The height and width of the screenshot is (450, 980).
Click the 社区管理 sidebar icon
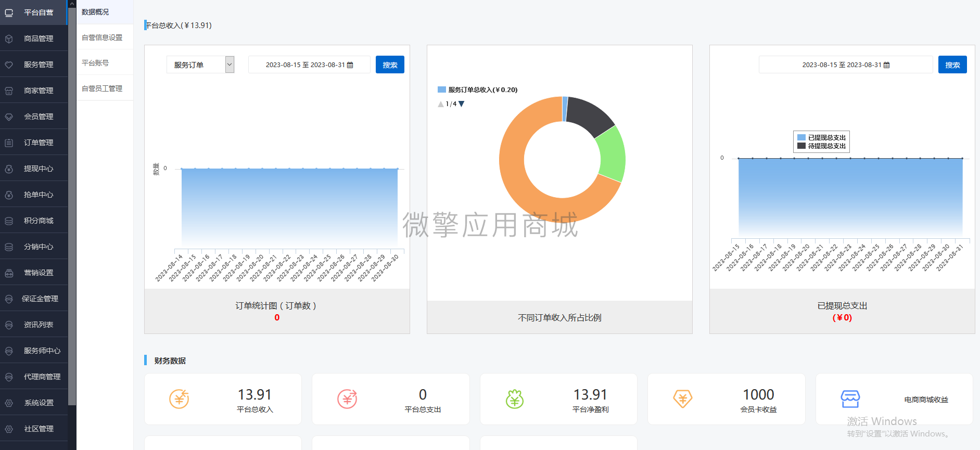[x=9, y=429]
